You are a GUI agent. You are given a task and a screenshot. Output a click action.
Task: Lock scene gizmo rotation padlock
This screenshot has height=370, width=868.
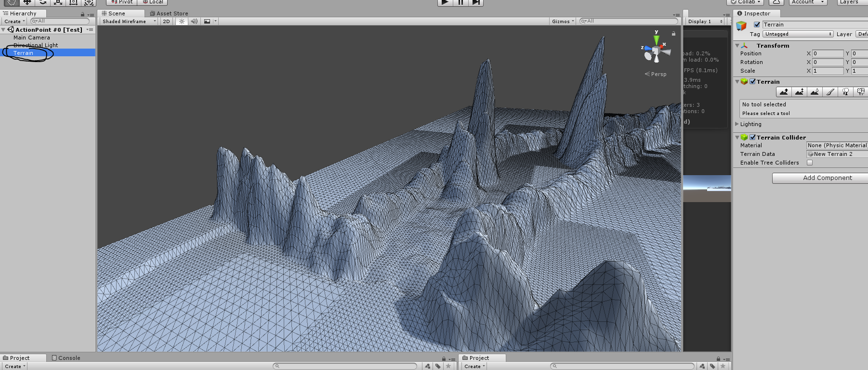pyautogui.click(x=673, y=34)
